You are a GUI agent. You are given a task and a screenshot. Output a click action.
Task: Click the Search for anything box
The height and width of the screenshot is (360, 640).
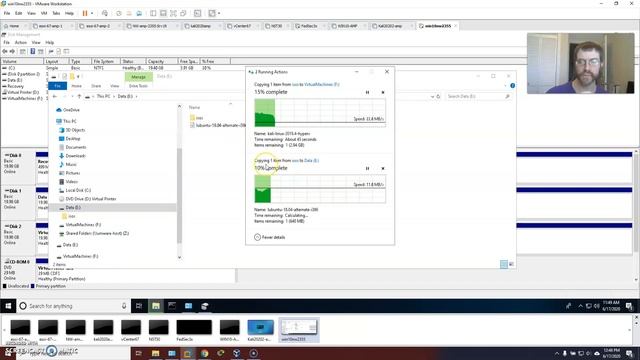pyautogui.click(x=73, y=306)
